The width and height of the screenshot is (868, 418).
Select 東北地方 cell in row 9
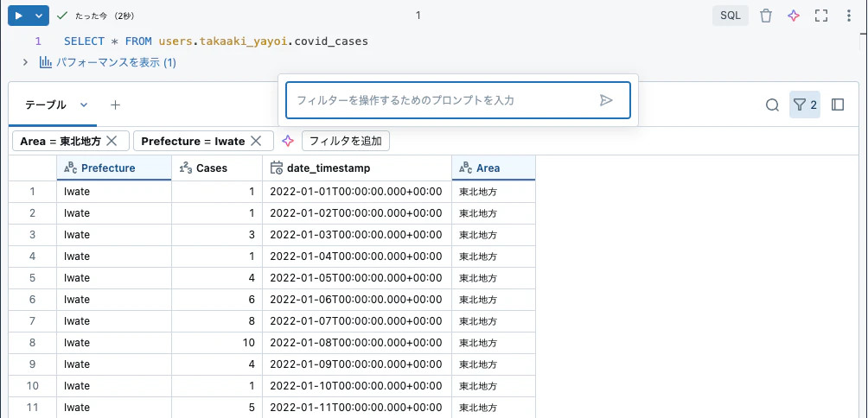tap(494, 364)
